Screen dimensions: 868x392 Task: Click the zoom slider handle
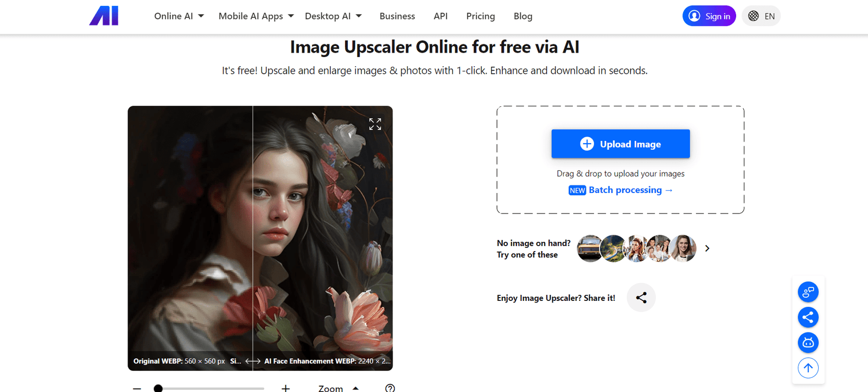(x=158, y=388)
